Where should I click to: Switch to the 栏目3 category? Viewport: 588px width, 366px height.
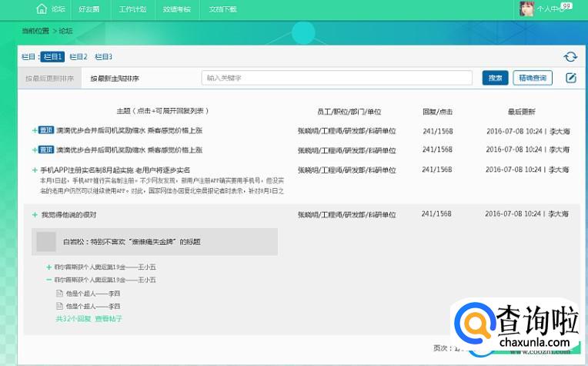pos(103,57)
